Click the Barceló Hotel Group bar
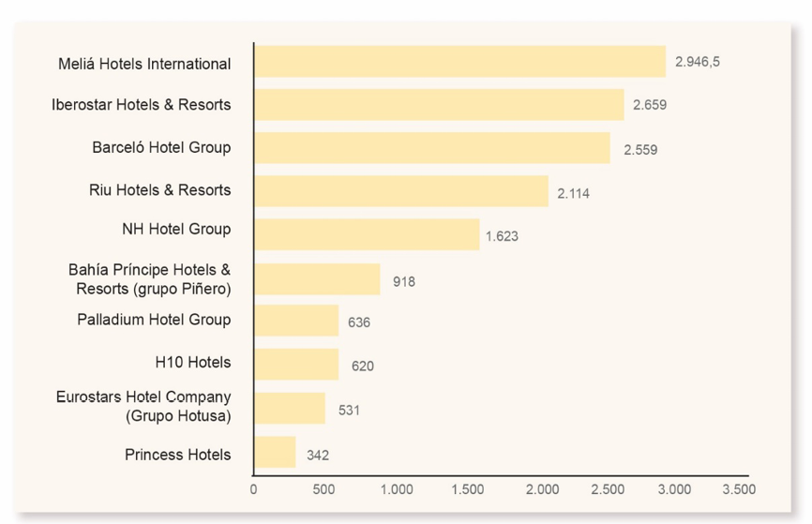Viewport: 812px width, 524px height. 431,148
